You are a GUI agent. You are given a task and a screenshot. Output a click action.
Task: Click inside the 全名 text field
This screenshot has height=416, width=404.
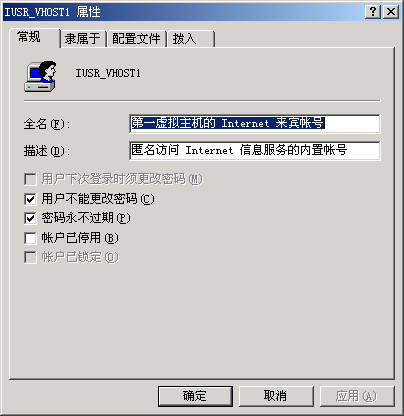(255, 124)
